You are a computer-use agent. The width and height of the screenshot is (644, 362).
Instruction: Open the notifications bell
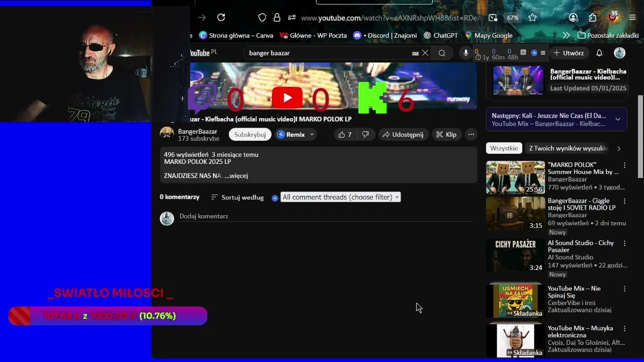coord(599,53)
